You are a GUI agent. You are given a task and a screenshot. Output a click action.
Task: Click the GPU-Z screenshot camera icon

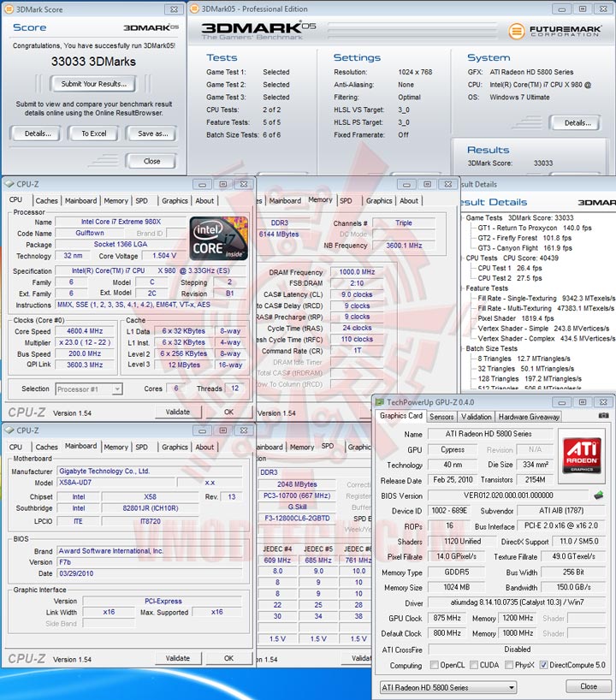(603, 416)
